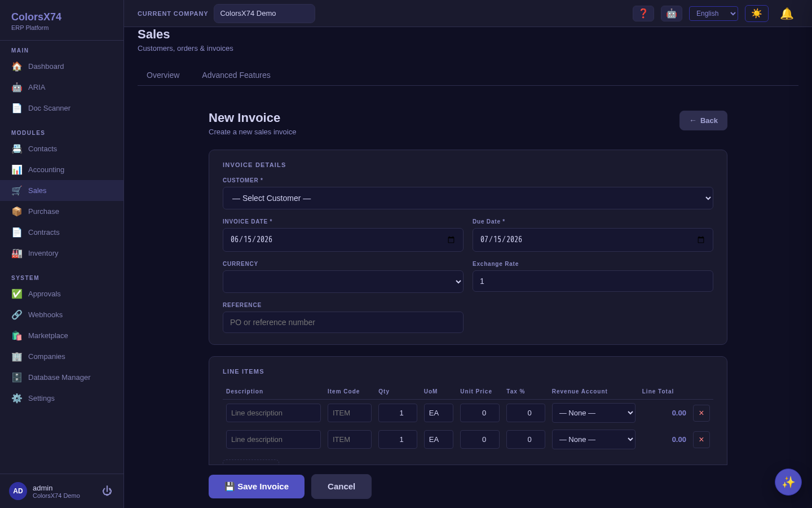
Task: Open the Doc Scanner page icon
Action: 17,108
